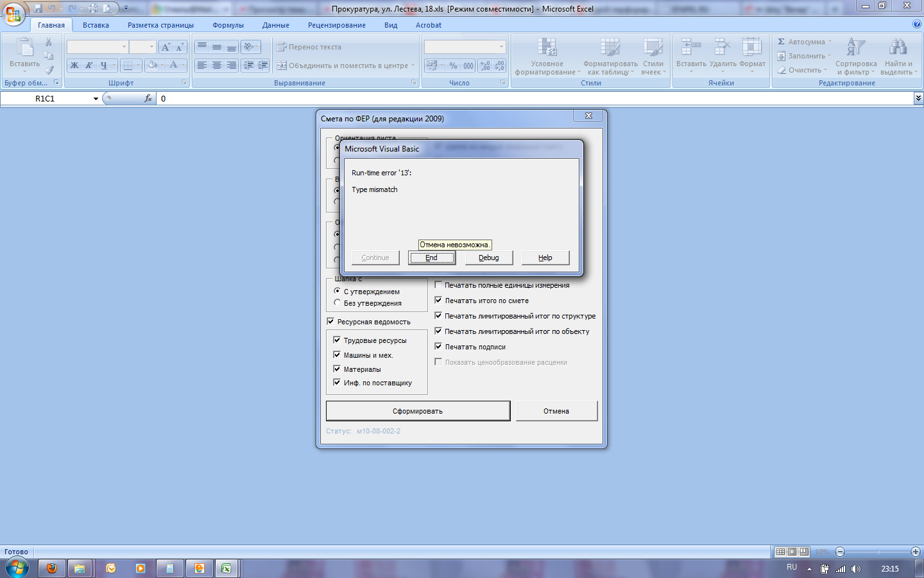Click the center text horizontally icon
Image resolution: width=924 pixels, height=578 pixels.
point(217,66)
